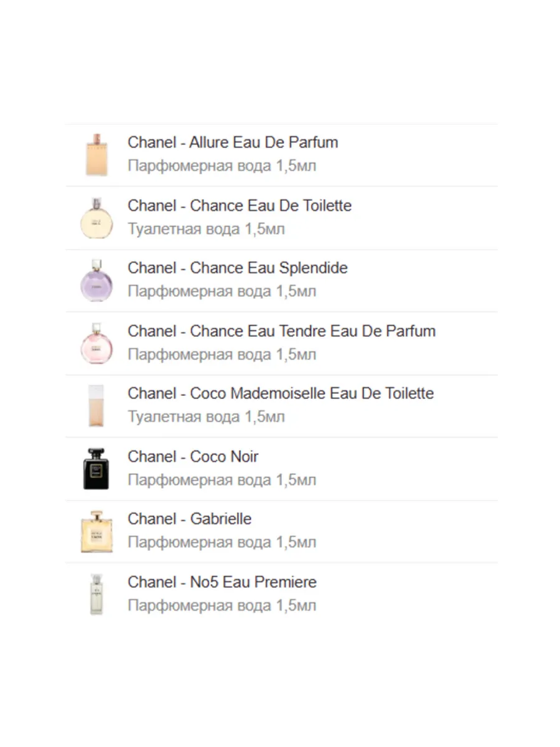This screenshot has height=747, width=560.
Task: Select the purple Chance Eau Splendide bottle
Action: [x=96, y=281]
